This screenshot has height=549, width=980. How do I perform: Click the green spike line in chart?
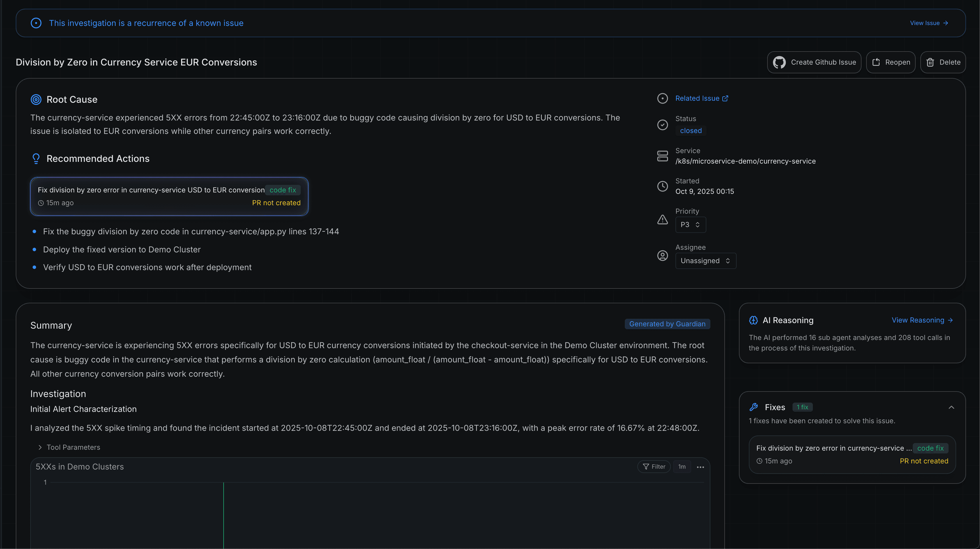[x=224, y=515]
